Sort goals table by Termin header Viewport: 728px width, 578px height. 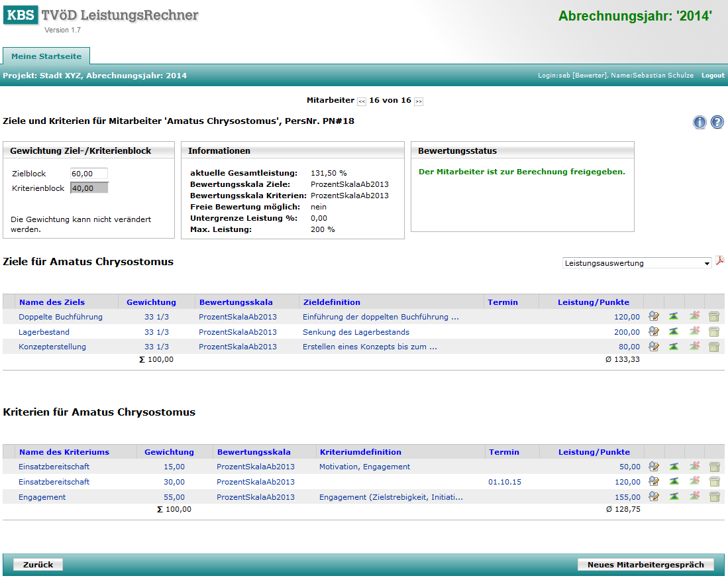503,302
